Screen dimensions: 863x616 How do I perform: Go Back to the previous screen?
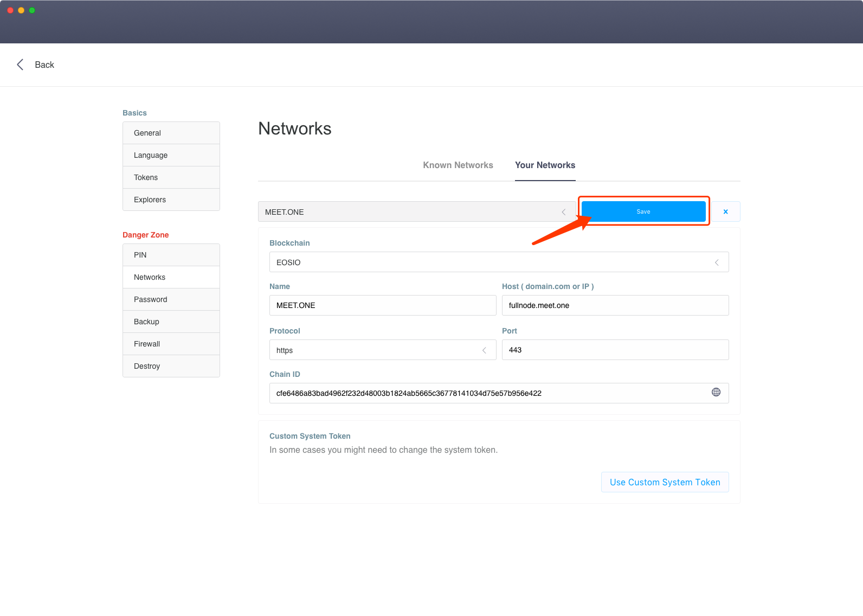point(44,65)
